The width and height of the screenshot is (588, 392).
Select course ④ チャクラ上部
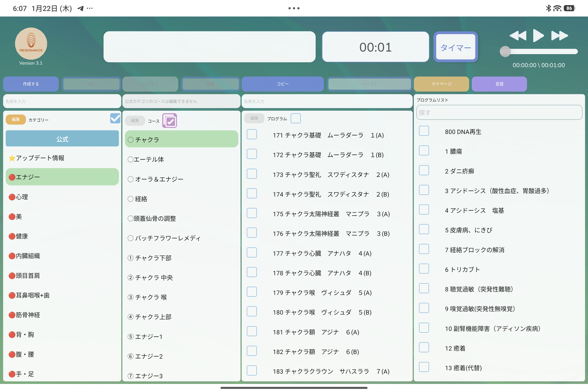pos(182,317)
